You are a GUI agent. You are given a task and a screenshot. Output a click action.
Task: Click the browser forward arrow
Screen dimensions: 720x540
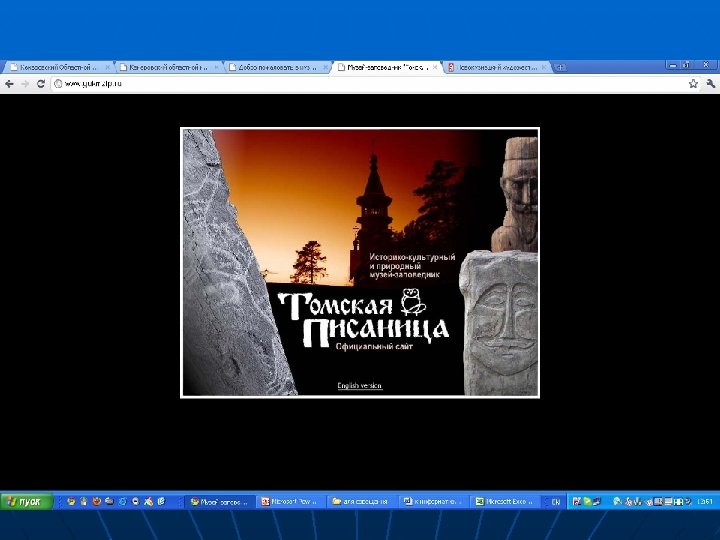(25, 84)
